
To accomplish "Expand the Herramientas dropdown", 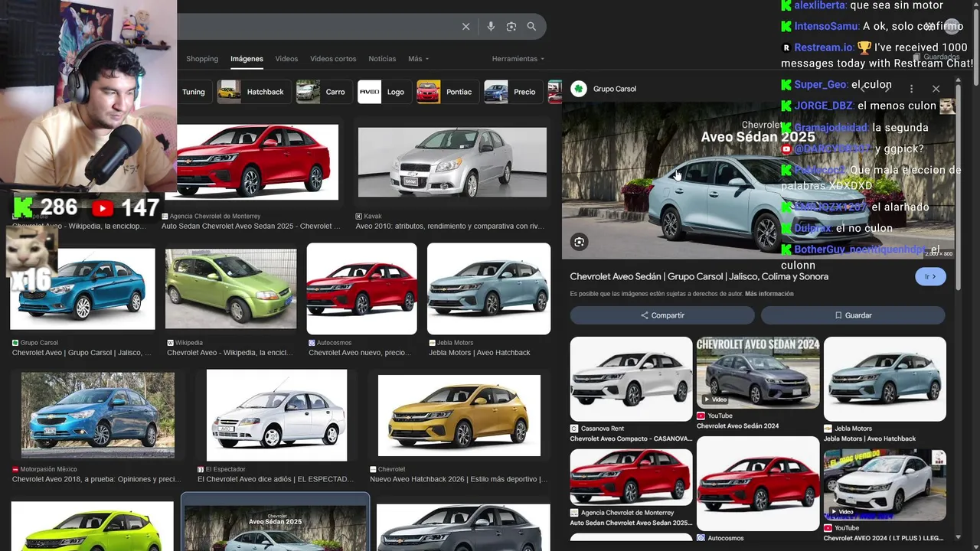I will click(x=518, y=59).
